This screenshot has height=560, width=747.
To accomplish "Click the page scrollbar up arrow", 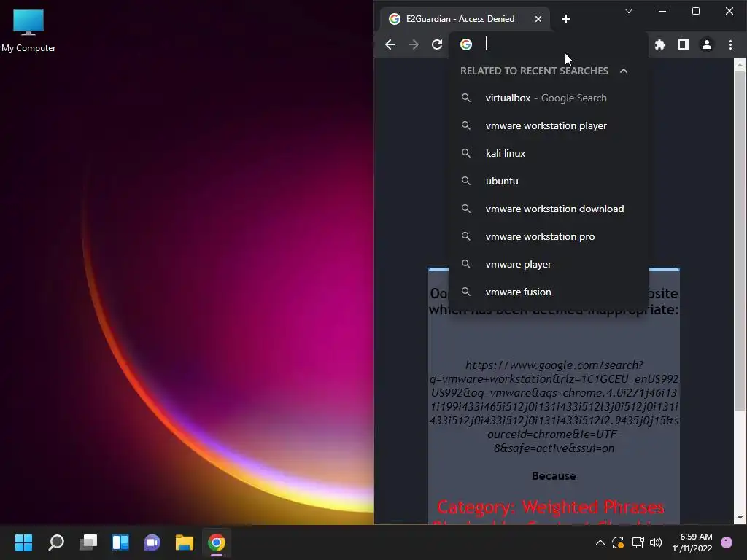I will coord(740,64).
